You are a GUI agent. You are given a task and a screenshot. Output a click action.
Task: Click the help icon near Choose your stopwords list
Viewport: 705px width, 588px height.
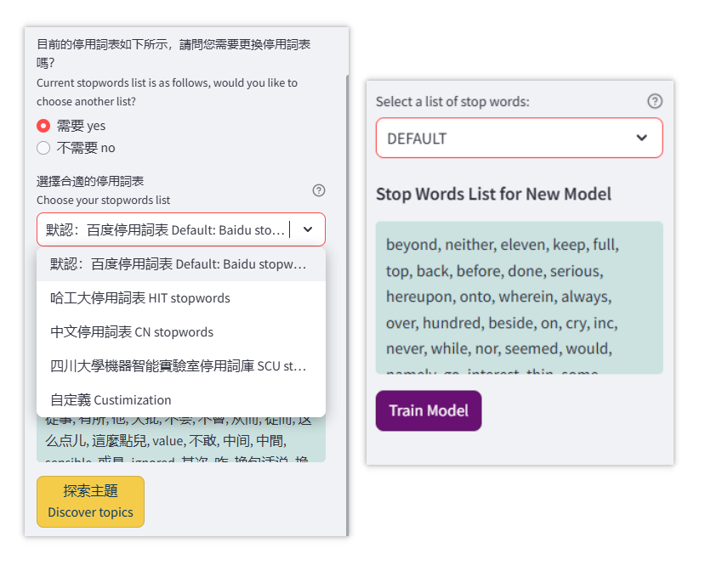pos(319,190)
